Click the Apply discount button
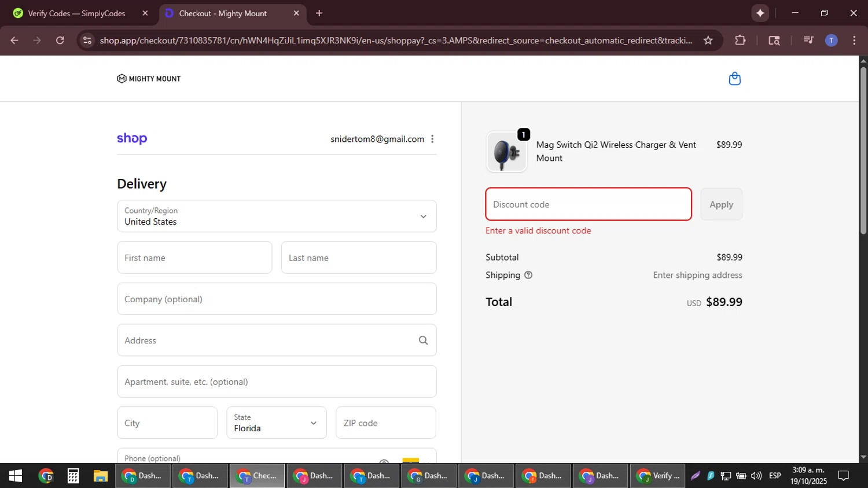This screenshot has width=868, height=488. 721,204
